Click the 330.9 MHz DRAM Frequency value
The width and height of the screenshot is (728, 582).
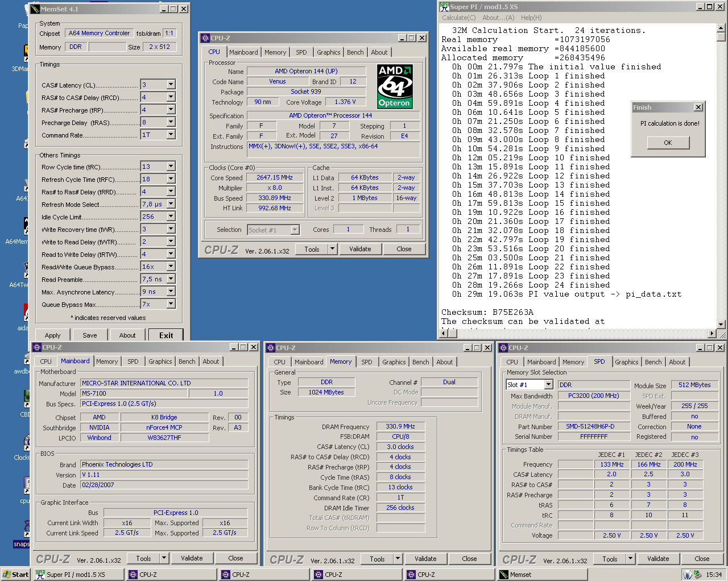tap(400, 426)
